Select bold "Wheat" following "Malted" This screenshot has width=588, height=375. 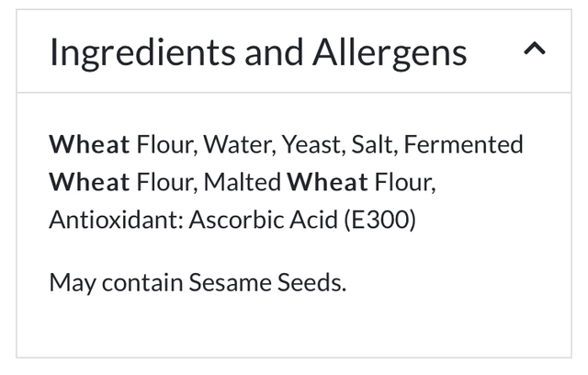pos(327,182)
